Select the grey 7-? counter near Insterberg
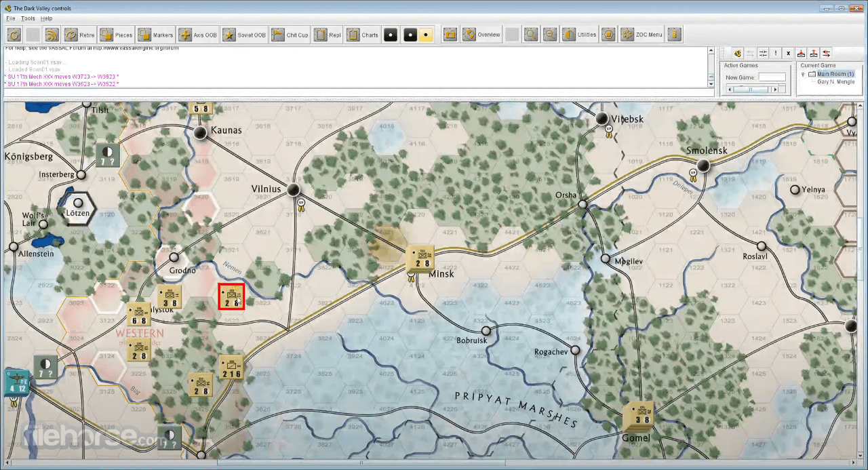Image resolution: width=868 pixels, height=470 pixels. pyautogui.click(x=108, y=155)
